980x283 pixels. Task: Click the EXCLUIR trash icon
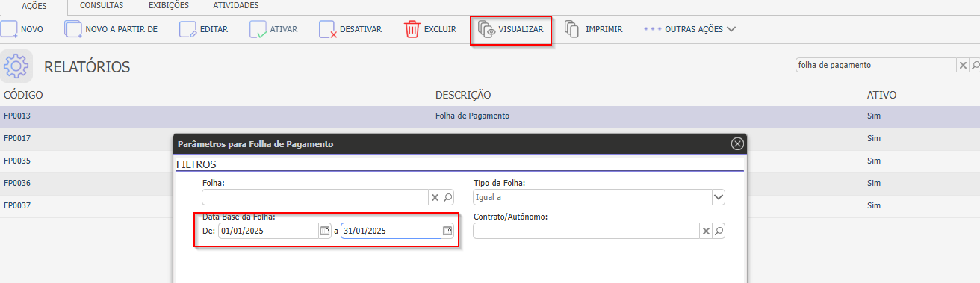tap(412, 29)
